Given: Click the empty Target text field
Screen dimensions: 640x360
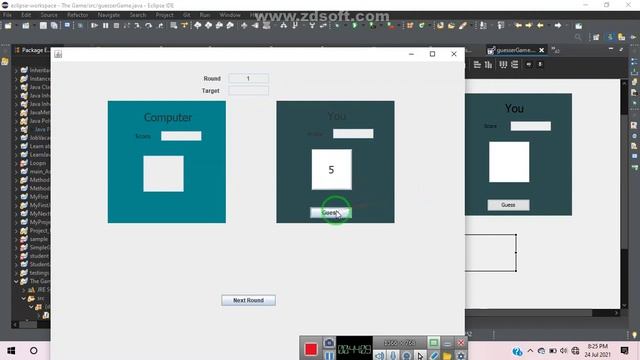Looking at the screenshot, I should pos(248,90).
